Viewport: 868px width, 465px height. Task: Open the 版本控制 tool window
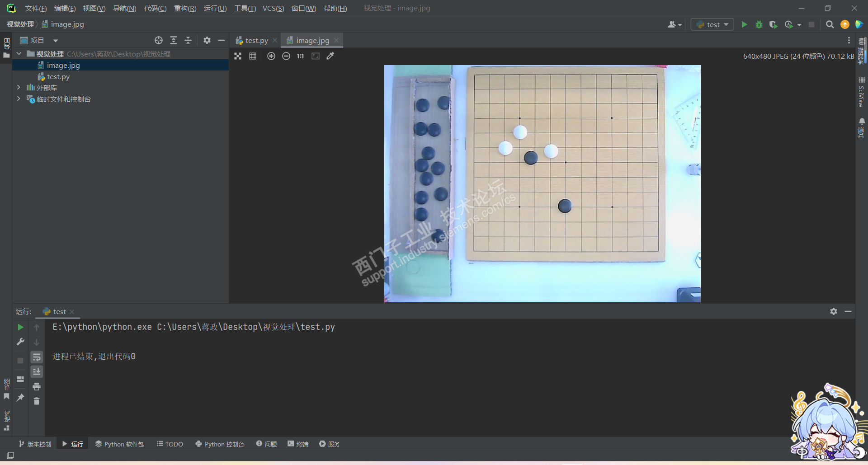[x=35, y=444]
